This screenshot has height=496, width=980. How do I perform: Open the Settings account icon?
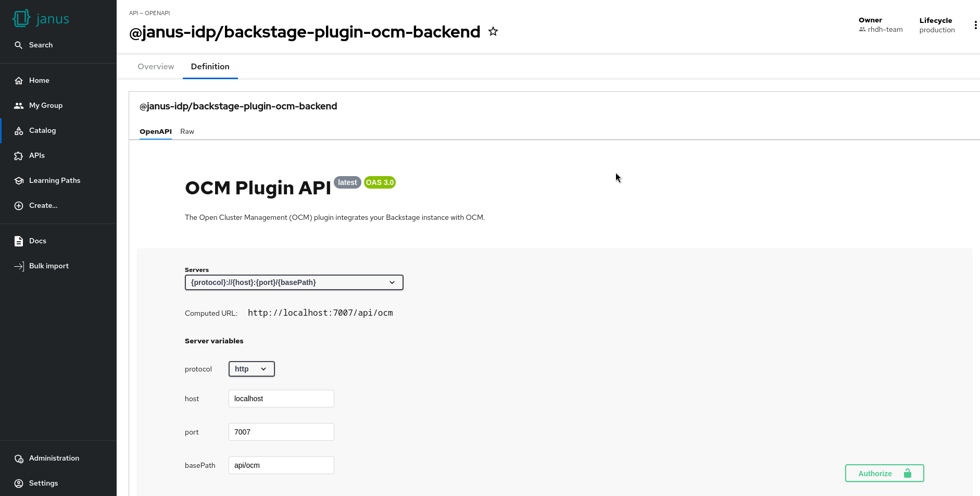19,483
